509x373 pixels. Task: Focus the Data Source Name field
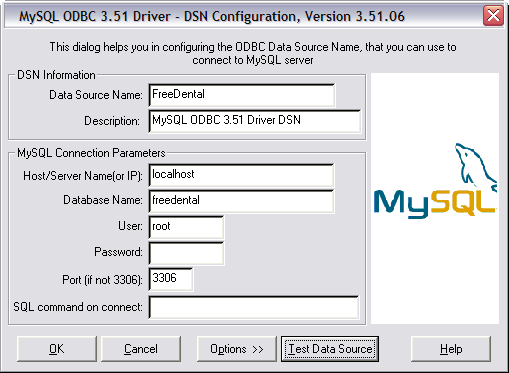click(242, 95)
